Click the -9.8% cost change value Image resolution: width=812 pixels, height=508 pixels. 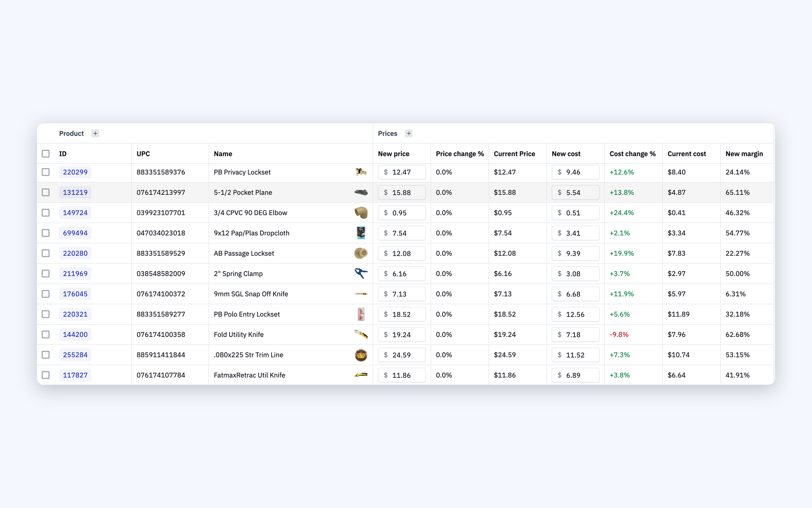coord(619,335)
